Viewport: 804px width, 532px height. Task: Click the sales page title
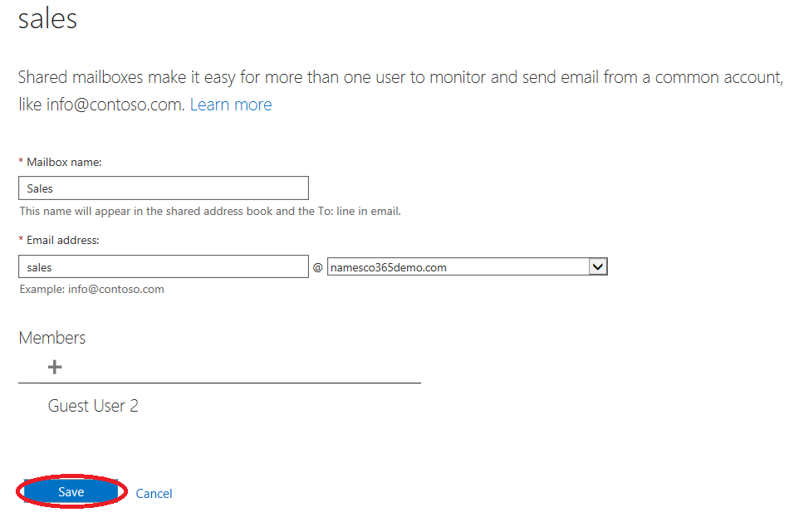click(x=47, y=18)
